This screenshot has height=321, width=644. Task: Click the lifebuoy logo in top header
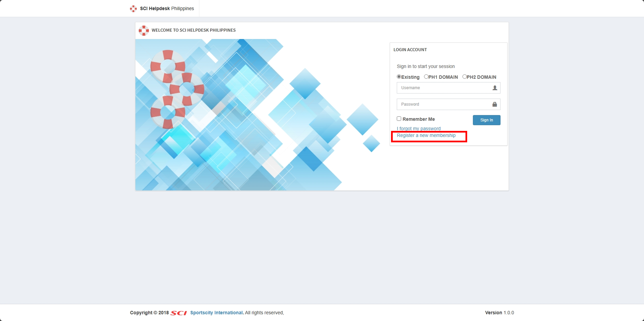133,9
